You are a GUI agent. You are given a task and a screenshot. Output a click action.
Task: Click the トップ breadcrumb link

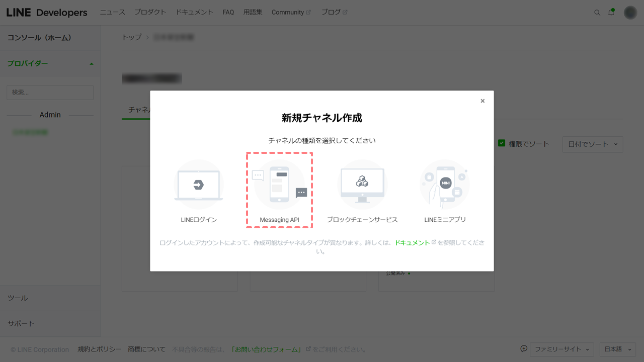tap(131, 37)
